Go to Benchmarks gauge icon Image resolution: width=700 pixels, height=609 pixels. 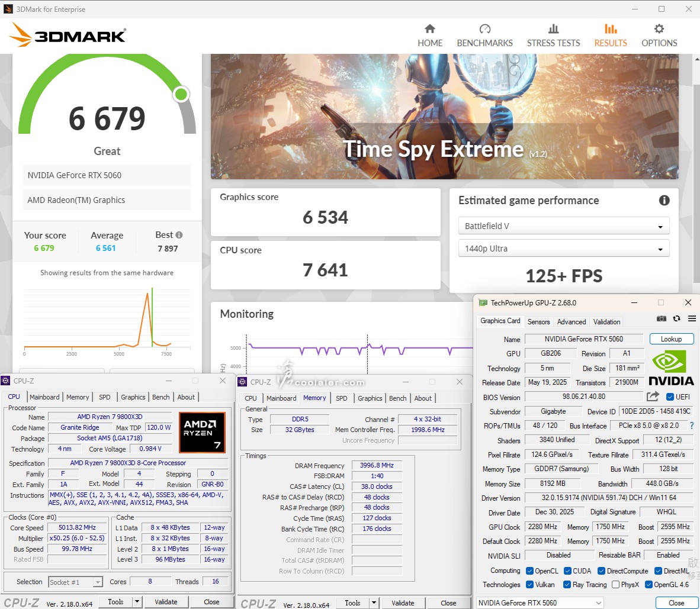coord(484,29)
